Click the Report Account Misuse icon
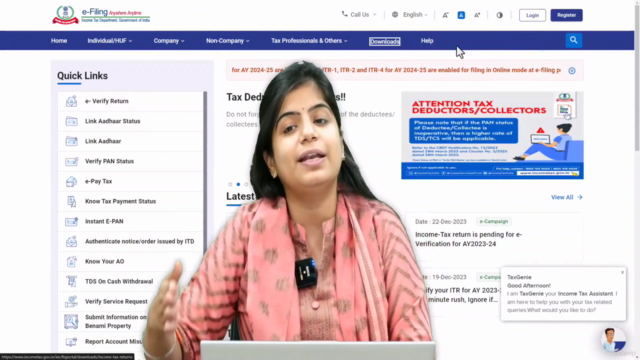The width and height of the screenshot is (640, 360). pos(71,342)
